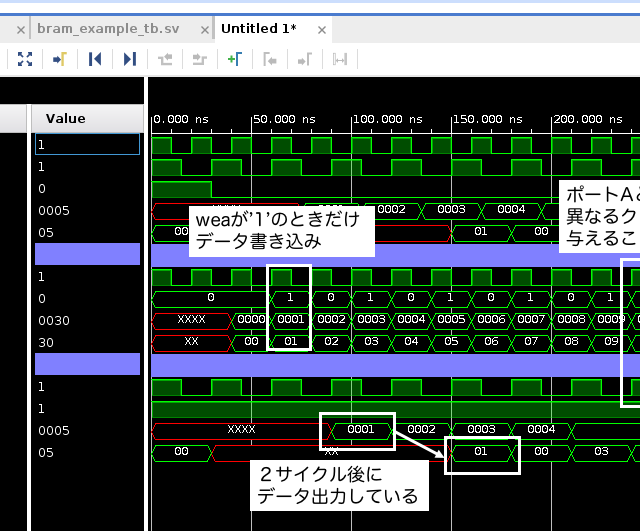640x531 pixels.
Task: Click the Swap Cursors icon
Action: (x=339, y=60)
